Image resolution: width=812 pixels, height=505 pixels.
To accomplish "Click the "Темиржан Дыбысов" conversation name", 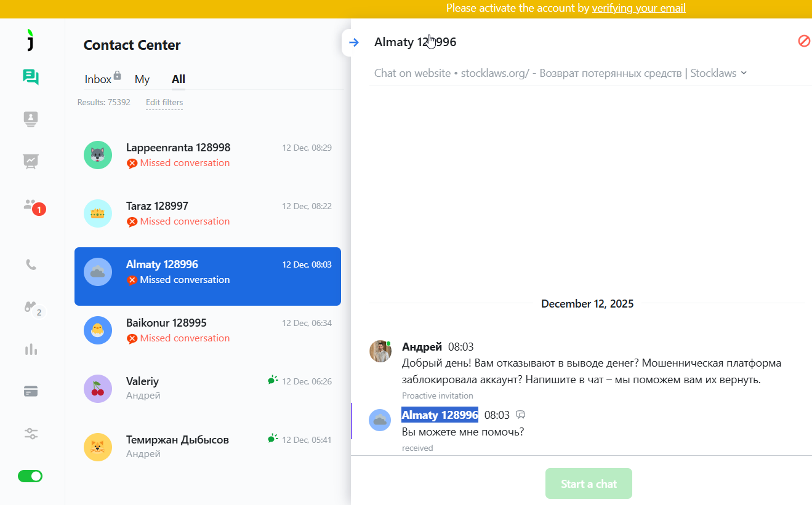I will pyautogui.click(x=177, y=440).
